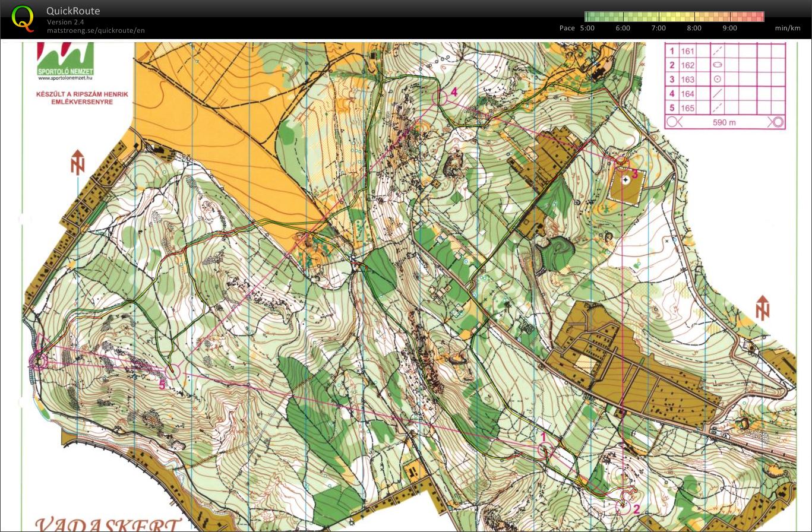Viewport: 812px width, 532px height.
Task: Click control circle 2 on the map
Action: [x=623, y=506]
